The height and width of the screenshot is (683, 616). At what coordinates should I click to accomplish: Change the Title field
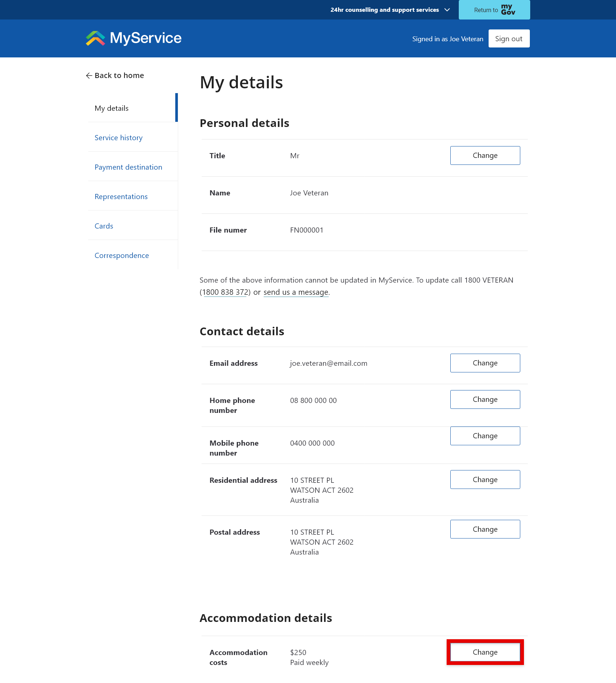coord(485,155)
